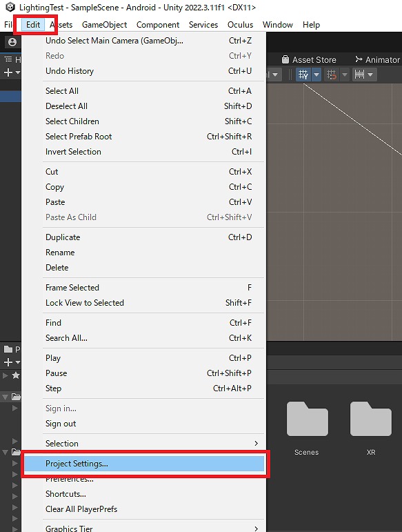Open the grid snapping dropdown arrow
The image size is (402, 532).
click(x=345, y=75)
